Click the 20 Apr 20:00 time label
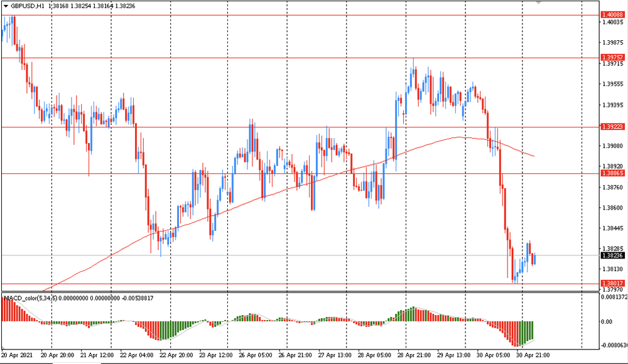The height and width of the screenshot is (364, 628). (x=58, y=355)
